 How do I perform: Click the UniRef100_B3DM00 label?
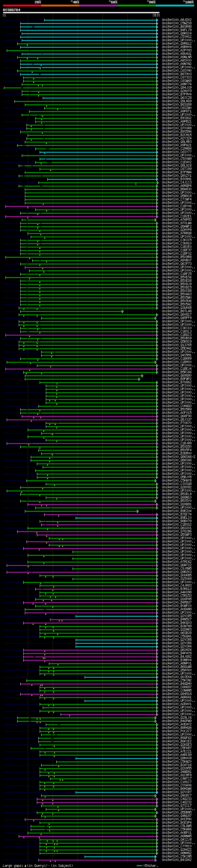pos(177,453)
